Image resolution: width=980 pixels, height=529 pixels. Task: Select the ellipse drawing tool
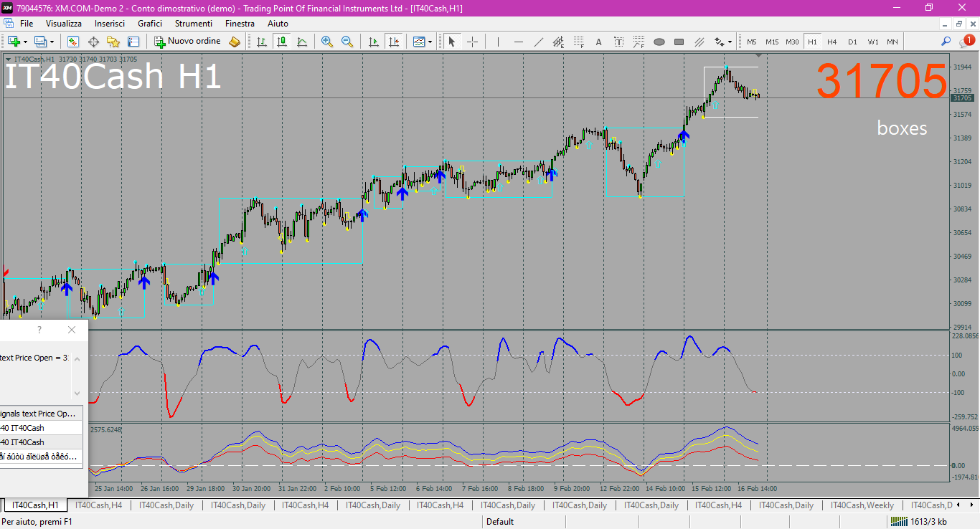659,42
